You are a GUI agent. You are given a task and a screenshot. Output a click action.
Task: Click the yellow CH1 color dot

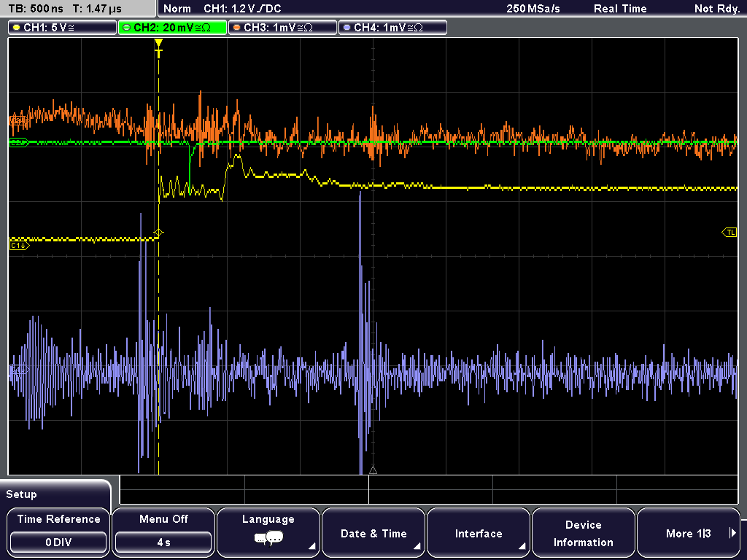pos(17,28)
